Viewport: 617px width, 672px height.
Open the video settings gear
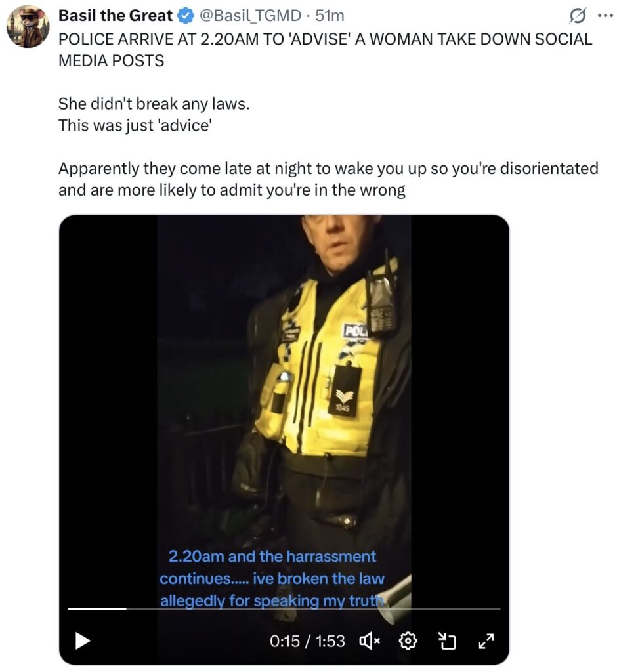(408, 640)
